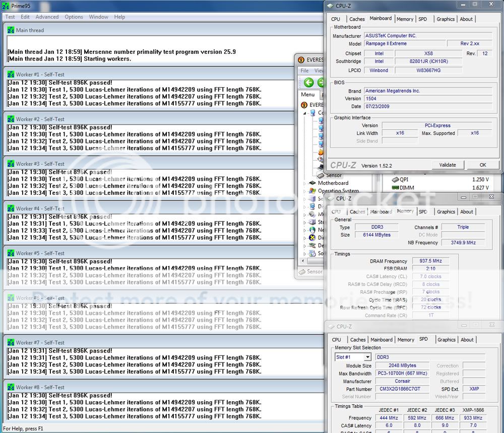Click the Prime95 title bar icon
The image size is (504, 433).
pos(6,6)
